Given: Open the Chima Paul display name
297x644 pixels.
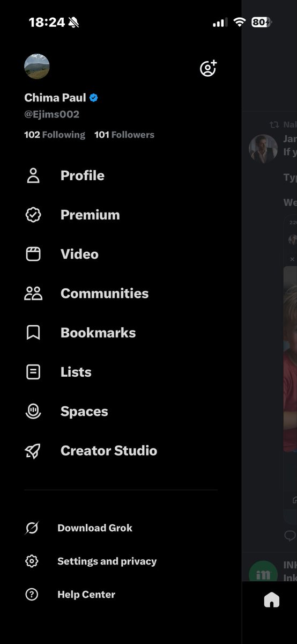Looking at the screenshot, I should [55, 98].
